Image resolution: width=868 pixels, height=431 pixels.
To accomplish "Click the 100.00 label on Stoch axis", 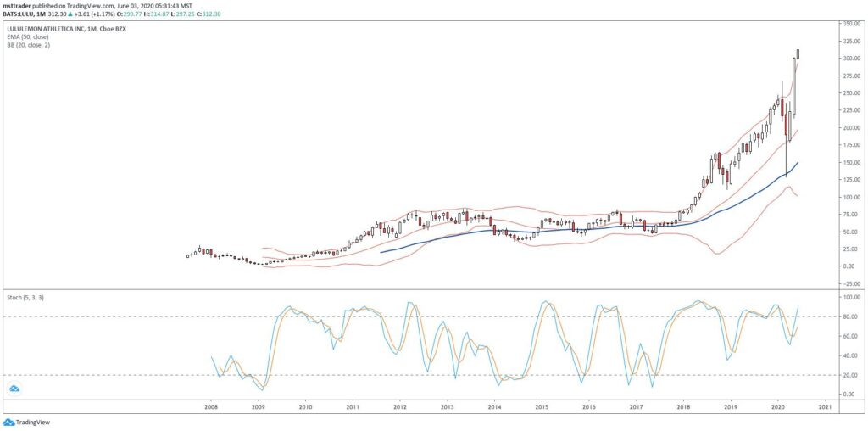I will pos(851,298).
